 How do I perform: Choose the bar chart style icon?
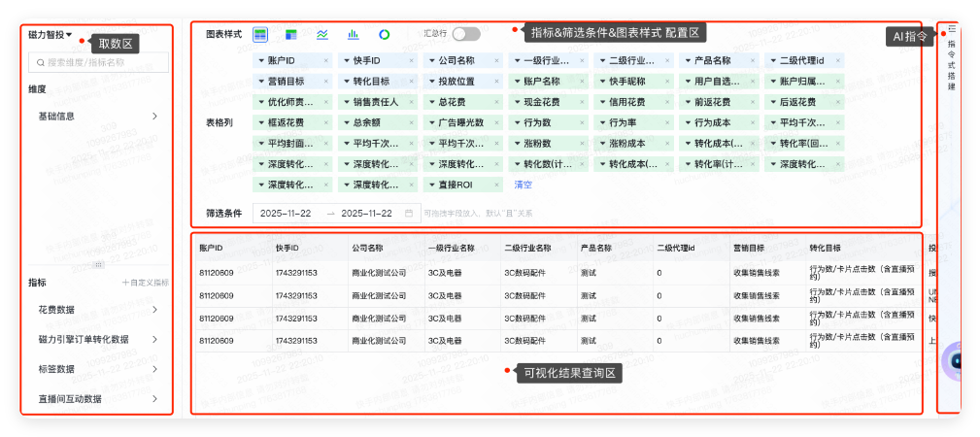pos(354,34)
